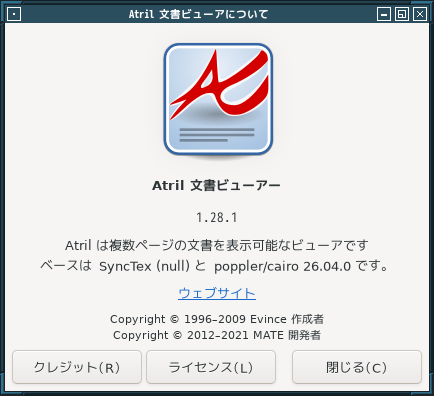Open the window menu icon in title bar

click(14, 14)
